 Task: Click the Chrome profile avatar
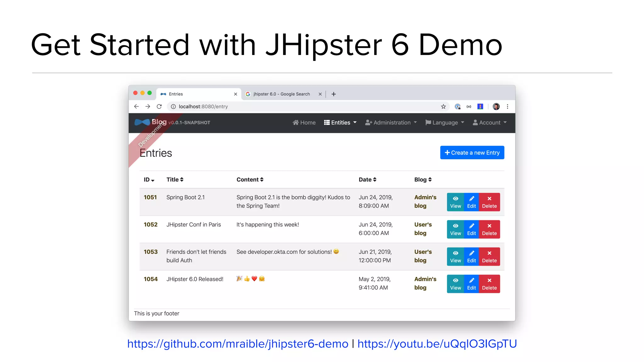point(496,107)
